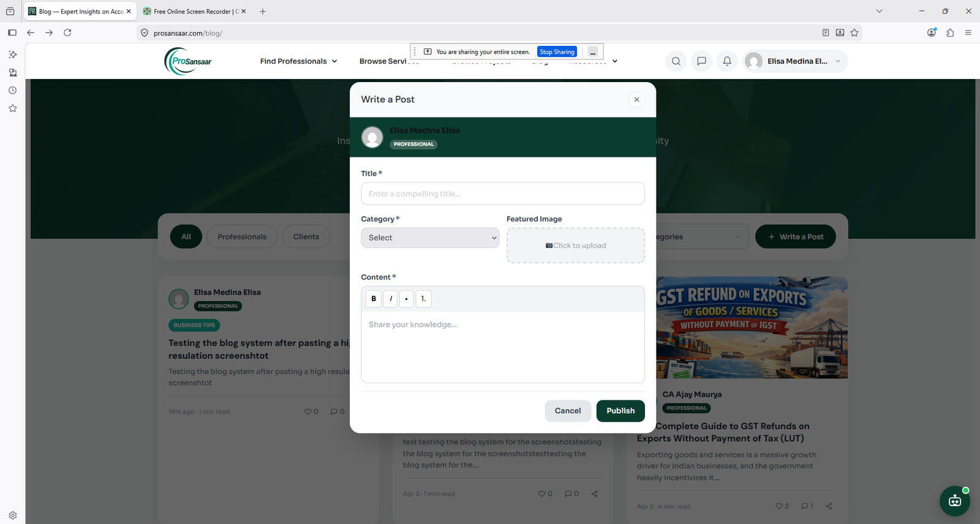Viewport: 980px width, 524px height.
Task: Click the search magnifier icon
Action: [x=676, y=61]
